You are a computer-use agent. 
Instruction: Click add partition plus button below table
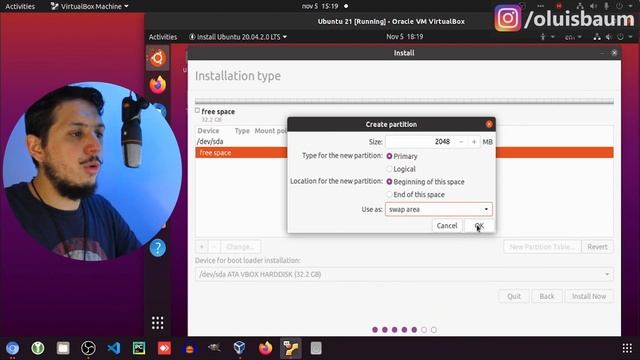[x=201, y=247]
